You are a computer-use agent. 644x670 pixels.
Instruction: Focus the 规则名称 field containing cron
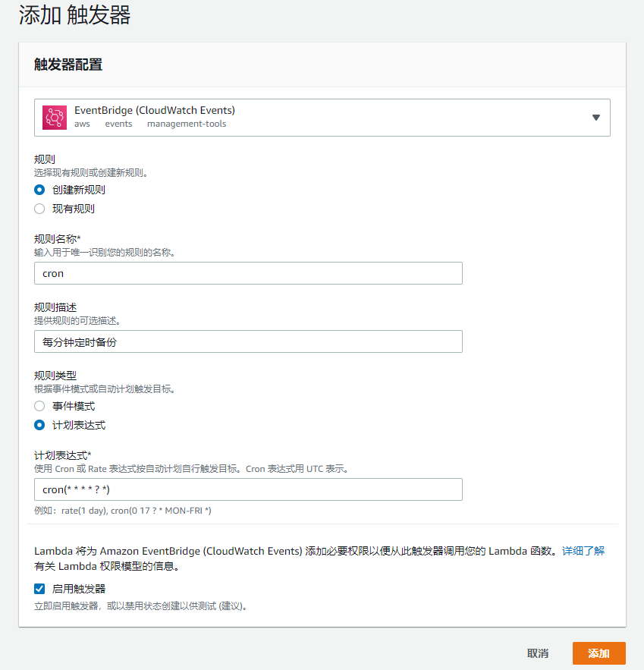248,273
